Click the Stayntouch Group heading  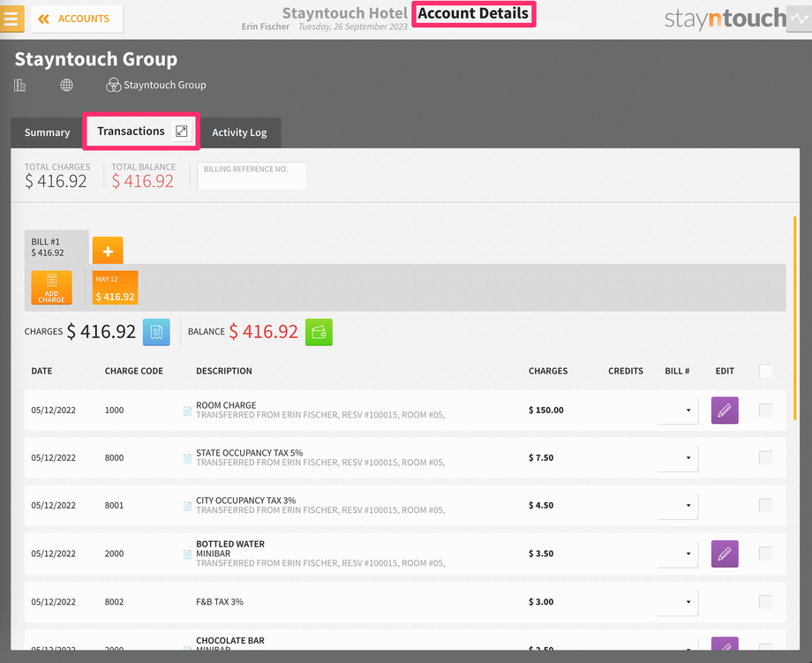point(96,59)
